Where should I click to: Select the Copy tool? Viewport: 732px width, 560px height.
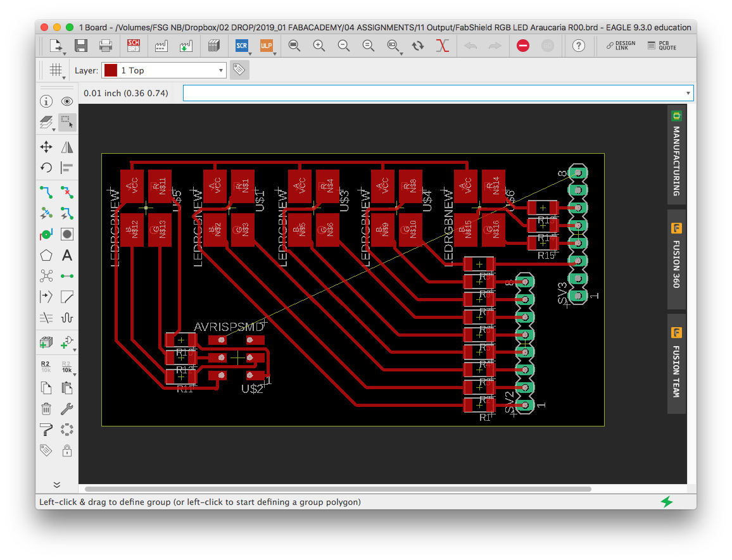46,388
